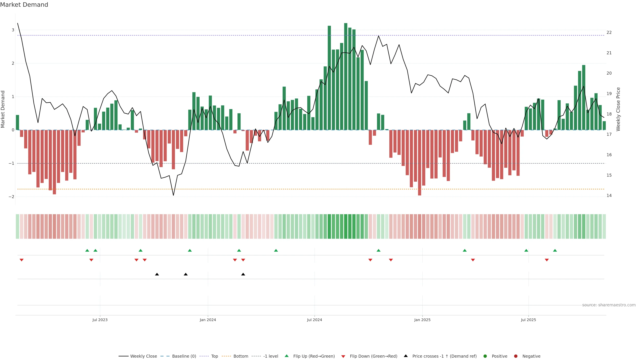The width and height of the screenshot is (644, 362).
Task: Click the Market Demand chart title
Action: click(x=24, y=5)
